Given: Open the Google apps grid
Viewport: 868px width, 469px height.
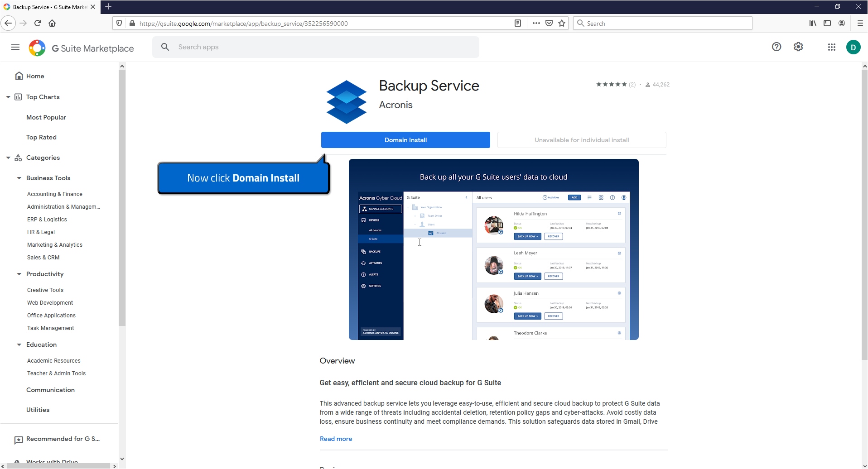Looking at the screenshot, I should 832,47.
